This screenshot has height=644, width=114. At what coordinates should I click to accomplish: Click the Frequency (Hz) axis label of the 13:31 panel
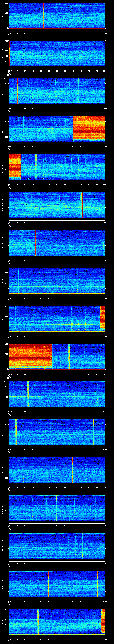tap(3, 16)
